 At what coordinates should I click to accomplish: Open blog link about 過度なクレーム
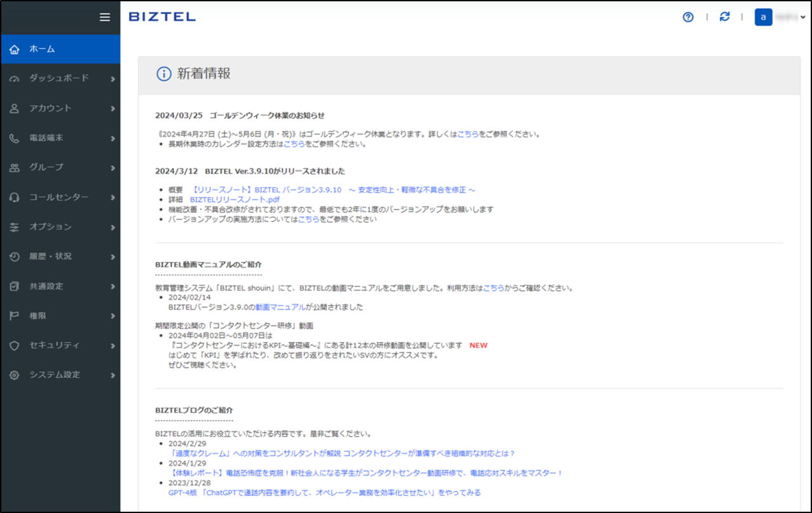click(343, 453)
